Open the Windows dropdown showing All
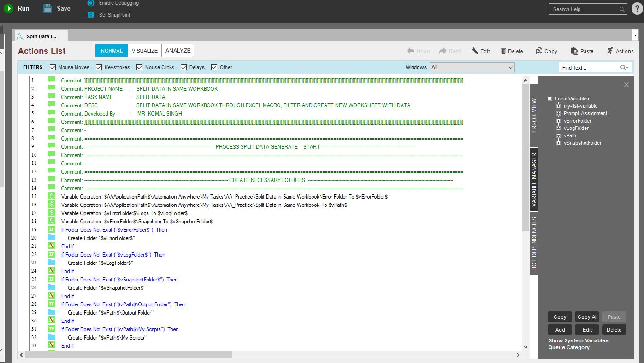The image size is (644, 363). [x=472, y=68]
